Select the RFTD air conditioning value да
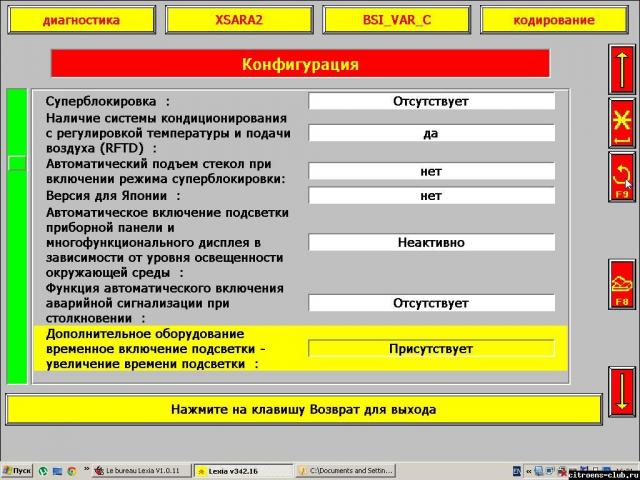Viewport: 640px width, 480px height. [431, 133]
